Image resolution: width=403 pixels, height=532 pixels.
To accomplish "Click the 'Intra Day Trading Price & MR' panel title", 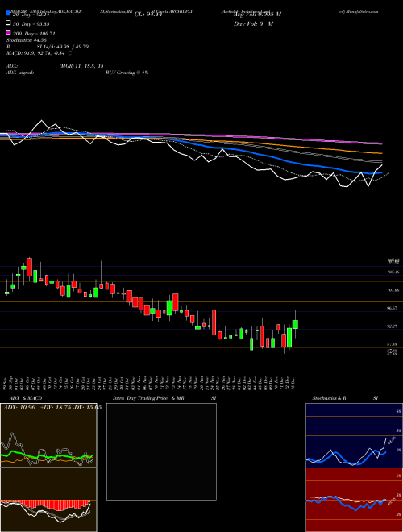I will [x=148, y=398].
